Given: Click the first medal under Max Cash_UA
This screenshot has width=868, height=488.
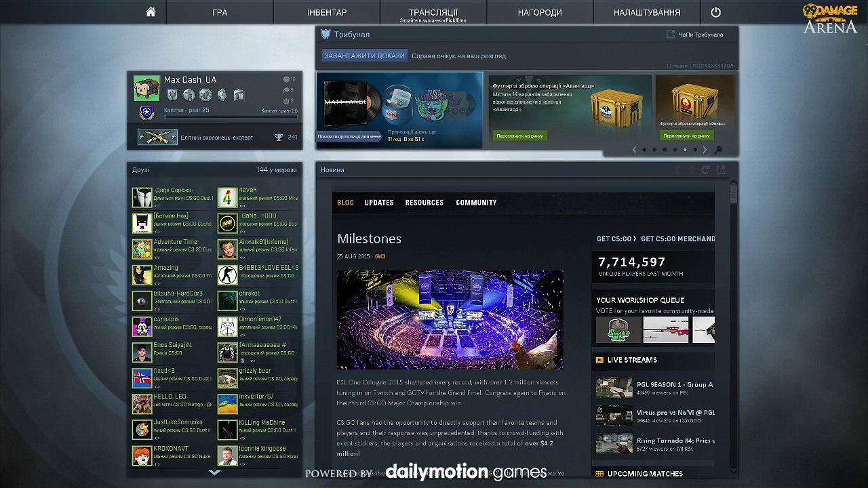Looking at the screenshot, I should 172,96.
